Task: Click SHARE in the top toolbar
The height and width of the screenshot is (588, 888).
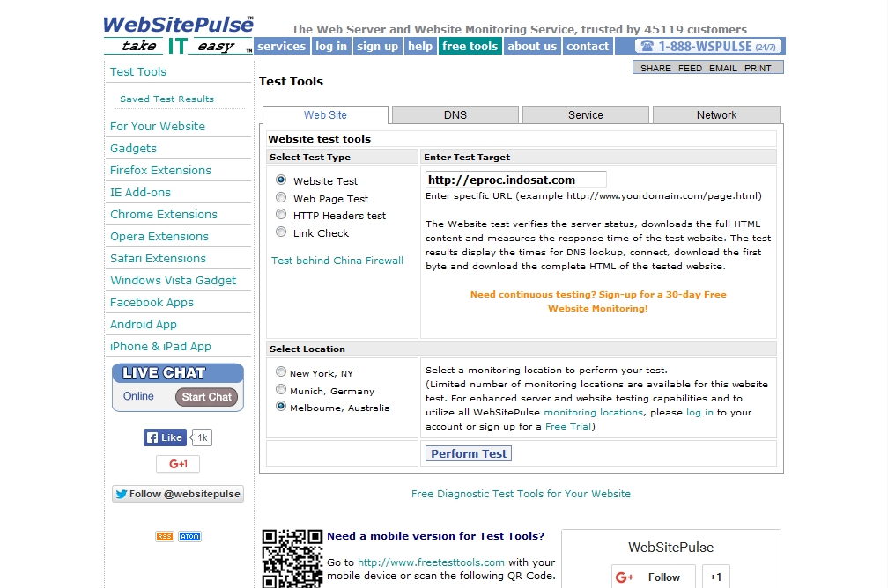Action: coord(655,68)
